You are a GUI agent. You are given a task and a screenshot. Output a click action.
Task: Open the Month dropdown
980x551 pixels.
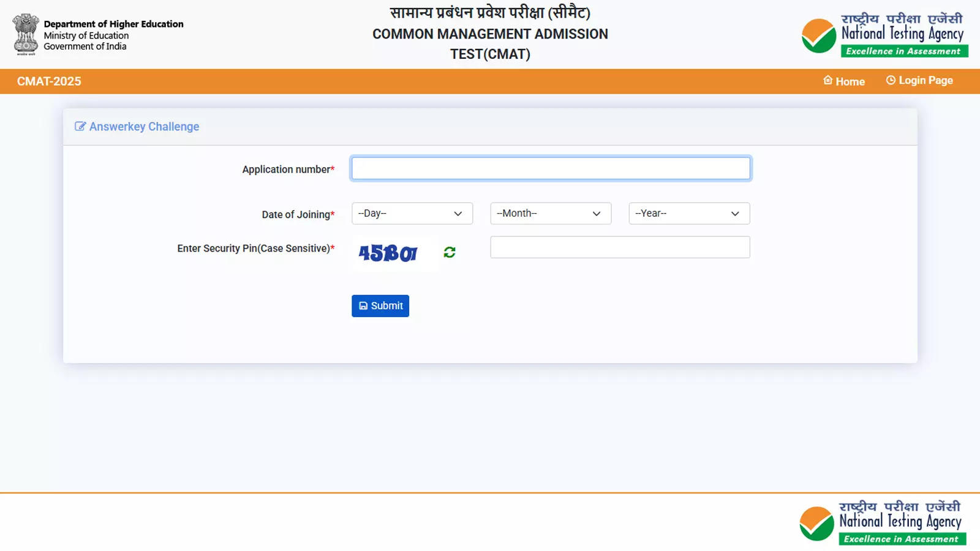tap(550, 213)
